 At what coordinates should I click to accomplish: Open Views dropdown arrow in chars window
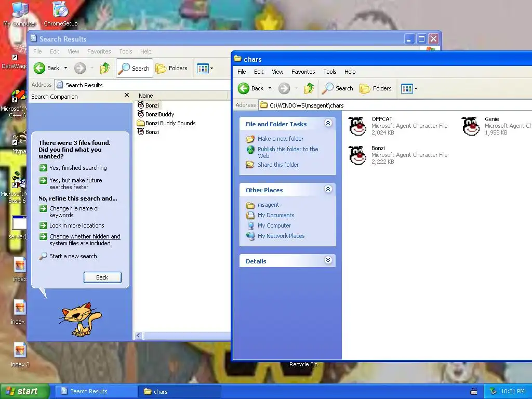point(416,88)
